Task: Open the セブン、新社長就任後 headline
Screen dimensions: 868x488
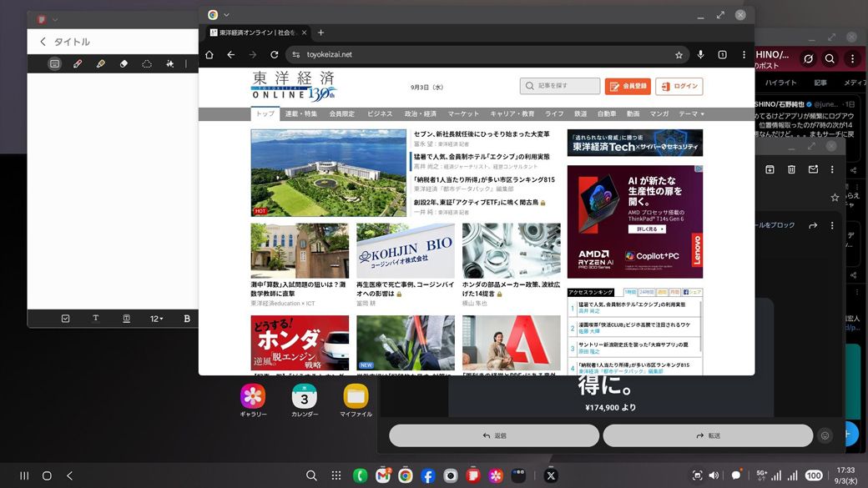Action: click(x=482, y=134)
